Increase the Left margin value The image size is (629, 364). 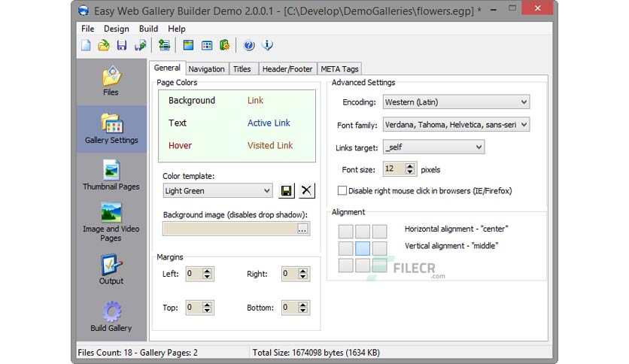coord(207,271)
